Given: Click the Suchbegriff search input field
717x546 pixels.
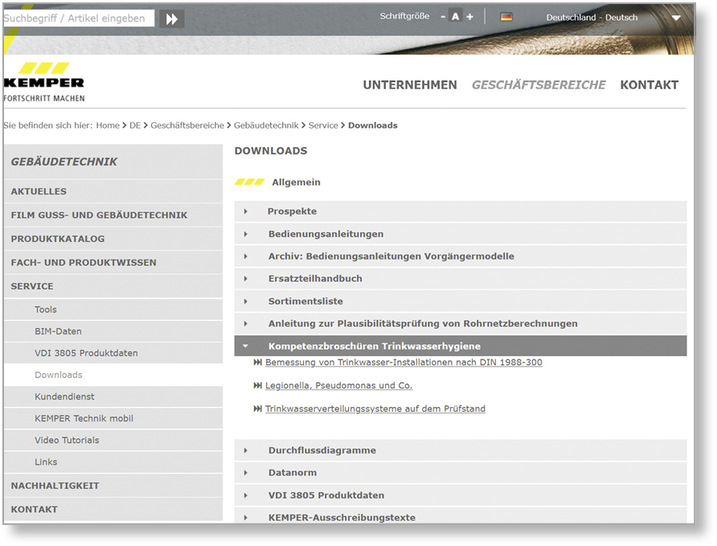Looking at the screenshot, I should pos(78,18).
